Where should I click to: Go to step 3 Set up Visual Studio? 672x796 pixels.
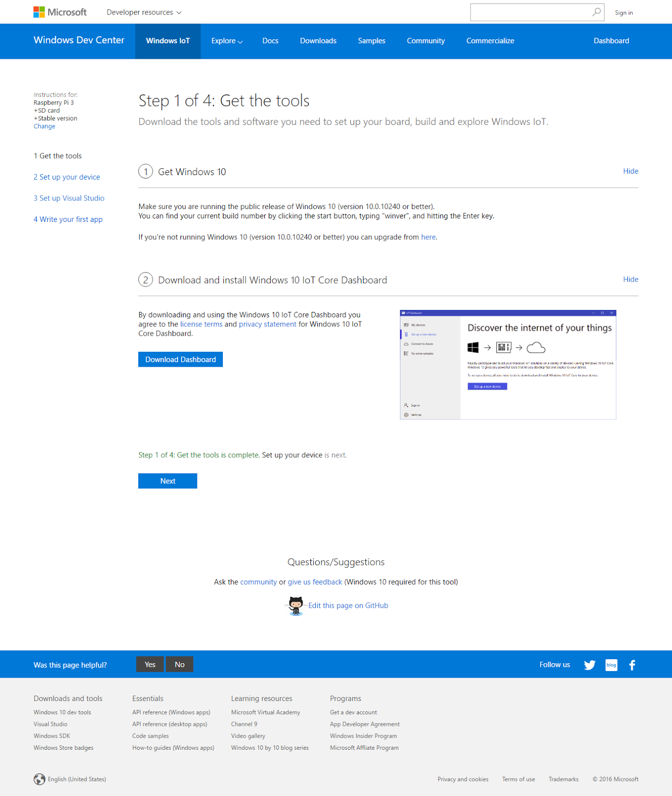coord(69,198)
